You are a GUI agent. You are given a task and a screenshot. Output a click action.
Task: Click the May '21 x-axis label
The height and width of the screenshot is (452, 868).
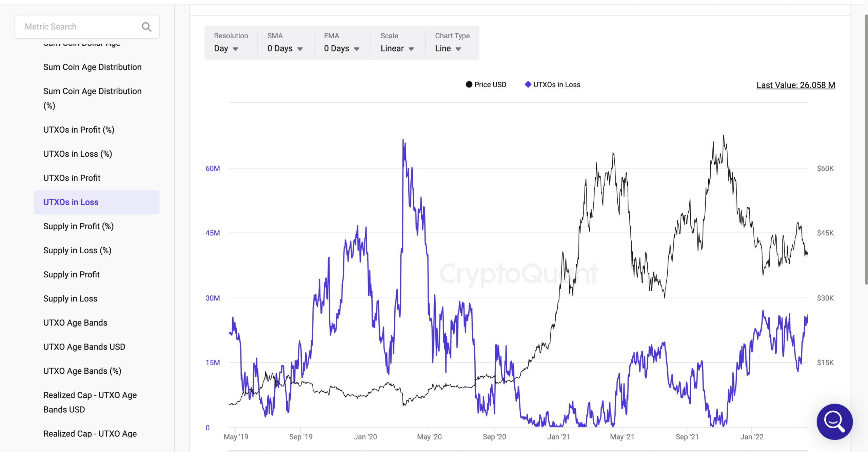tap(622, 437)
